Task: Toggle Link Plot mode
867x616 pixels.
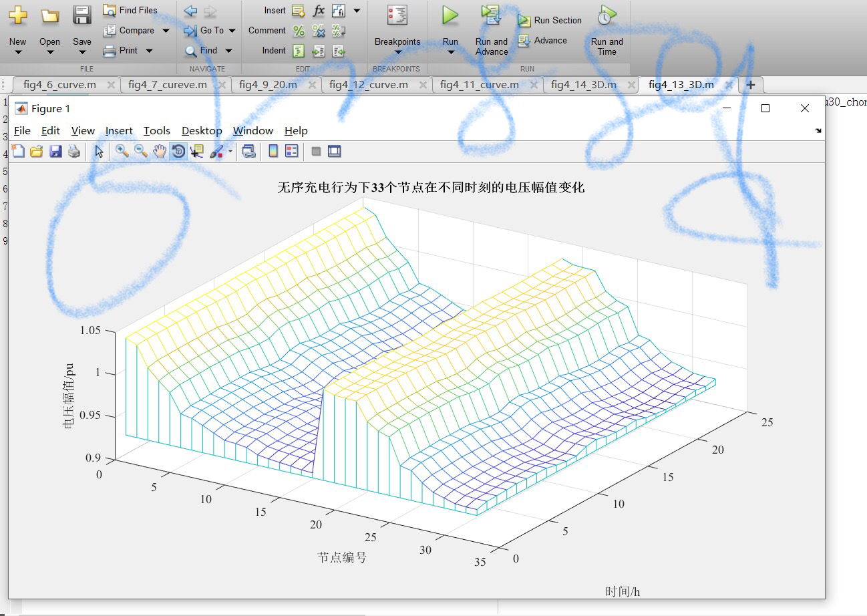Action: point(248,151)
